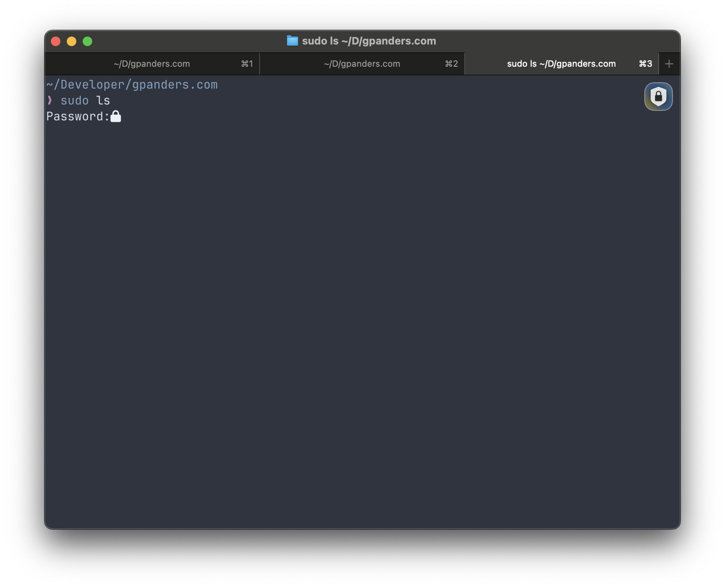
Task: Switch to the first ~/D/gpanders.com tab
Action: pos(152,64)
